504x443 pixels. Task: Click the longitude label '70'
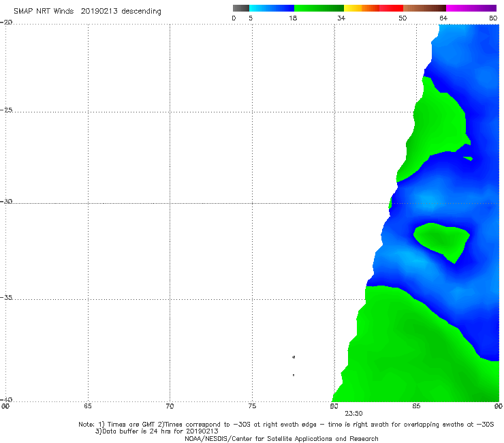coord(170,406)
